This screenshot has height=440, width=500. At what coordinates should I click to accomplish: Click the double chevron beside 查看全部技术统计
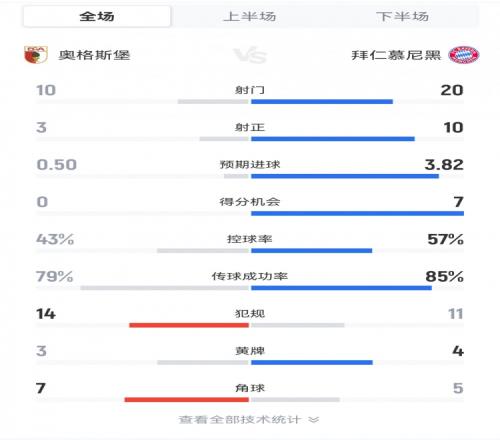coord(313,419)
